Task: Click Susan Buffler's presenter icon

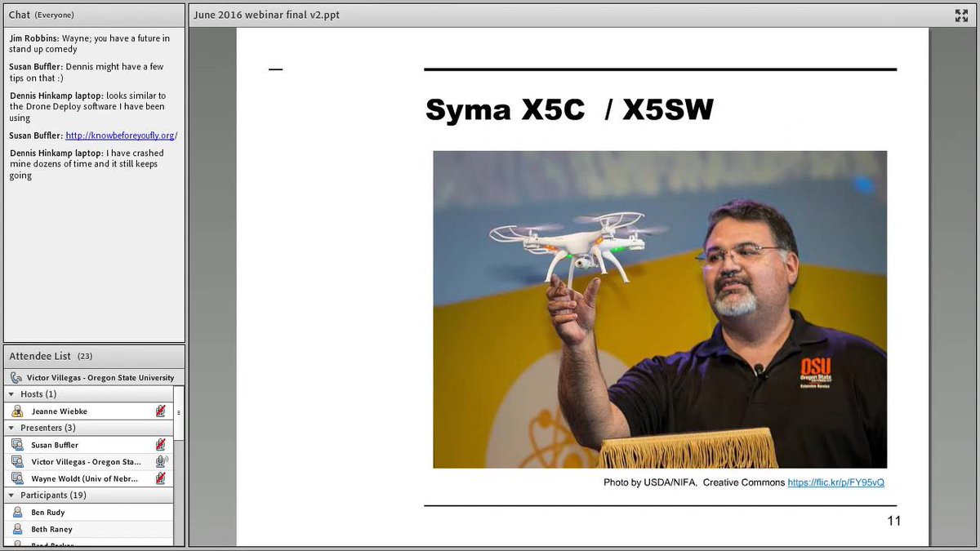Action: [x=17, y=445]
